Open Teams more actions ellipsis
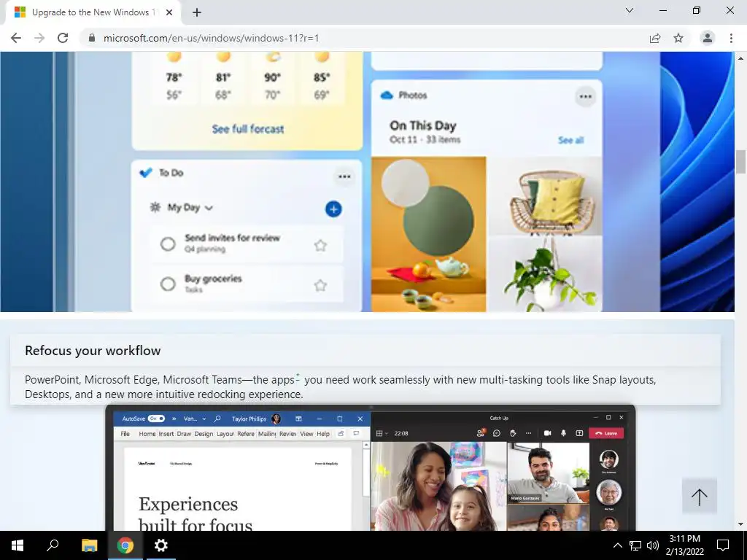This screenshot has width=747, height=560. click(528, 433)
